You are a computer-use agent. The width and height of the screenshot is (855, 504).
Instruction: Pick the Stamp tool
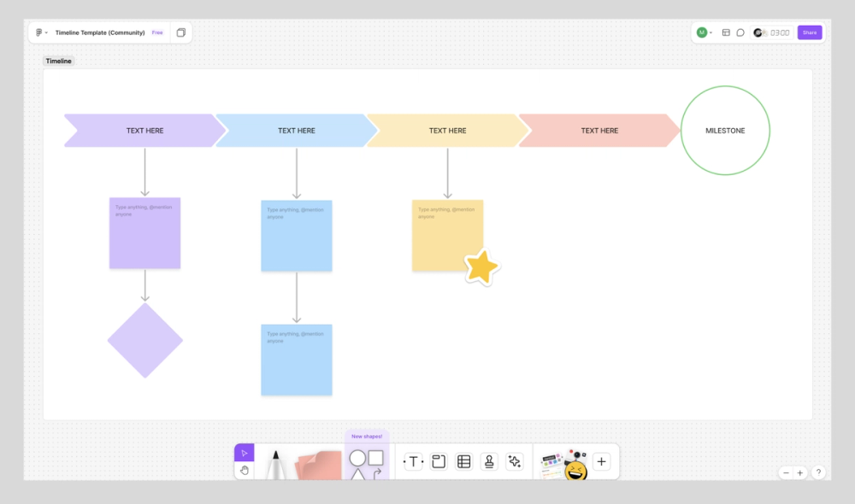pos(489,460)
